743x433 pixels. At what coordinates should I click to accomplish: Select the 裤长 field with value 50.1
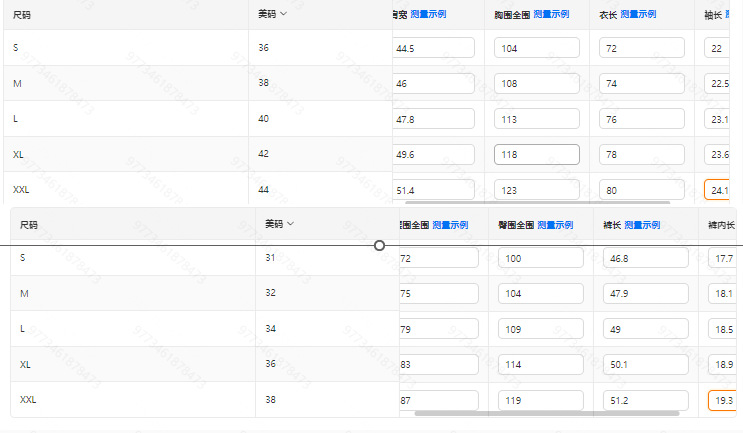[x=645, y=364]
